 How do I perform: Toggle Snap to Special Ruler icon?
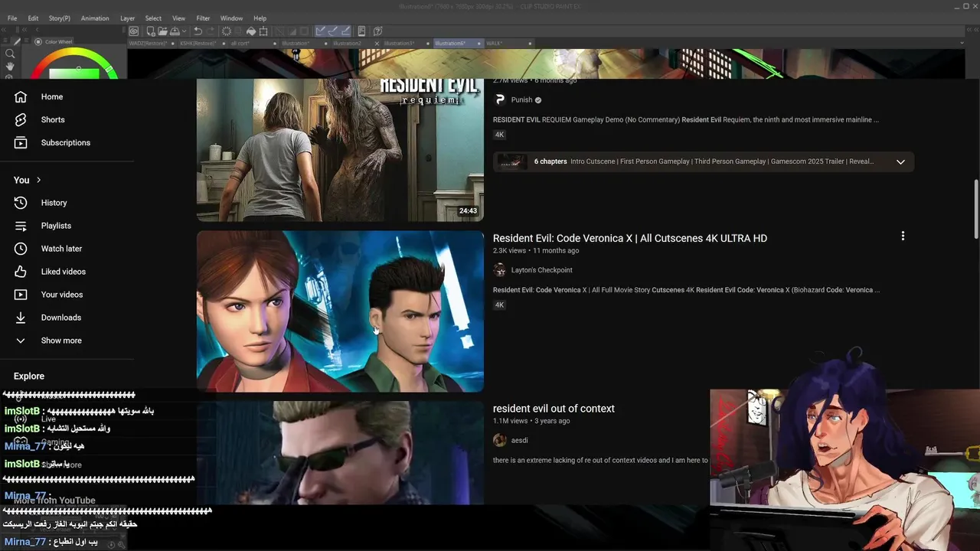pos(333,31)
